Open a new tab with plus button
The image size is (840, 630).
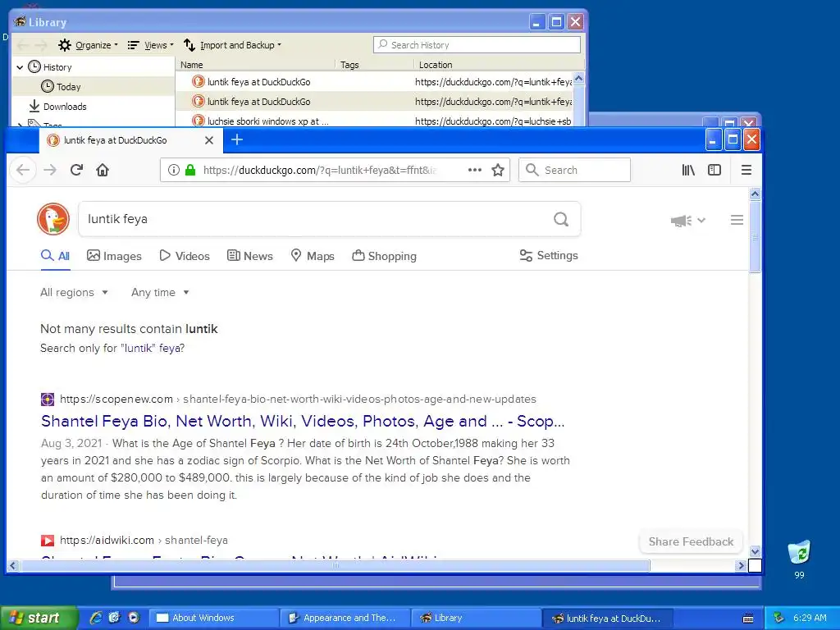[x=237, y=139]
